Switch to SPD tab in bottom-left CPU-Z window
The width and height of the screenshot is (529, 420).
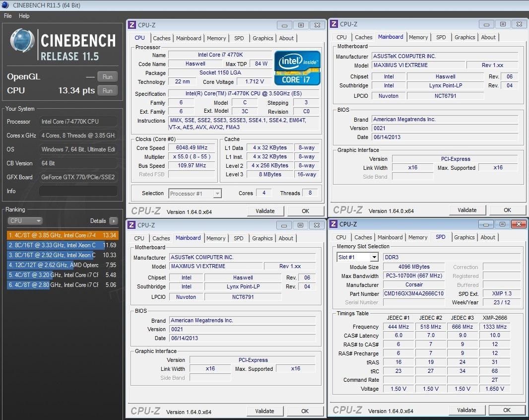239,238
